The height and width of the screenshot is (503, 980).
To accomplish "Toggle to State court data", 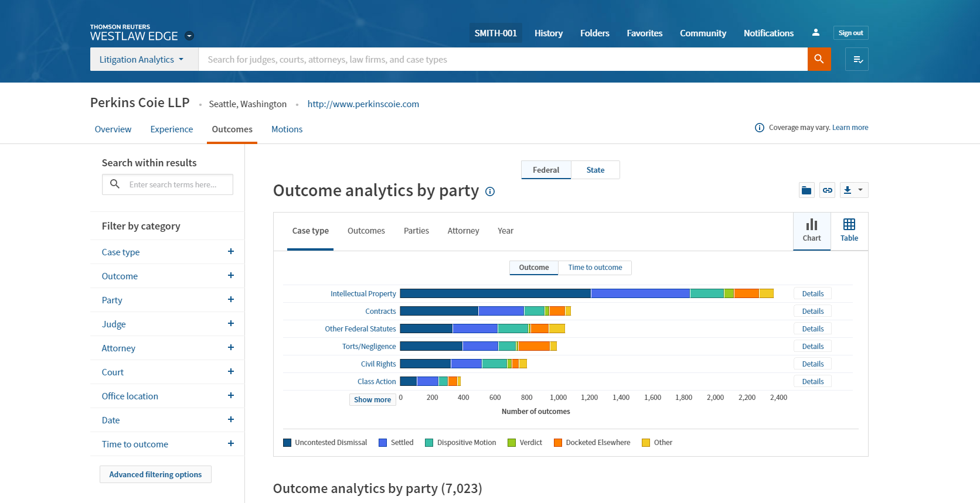I will (595, 170).
